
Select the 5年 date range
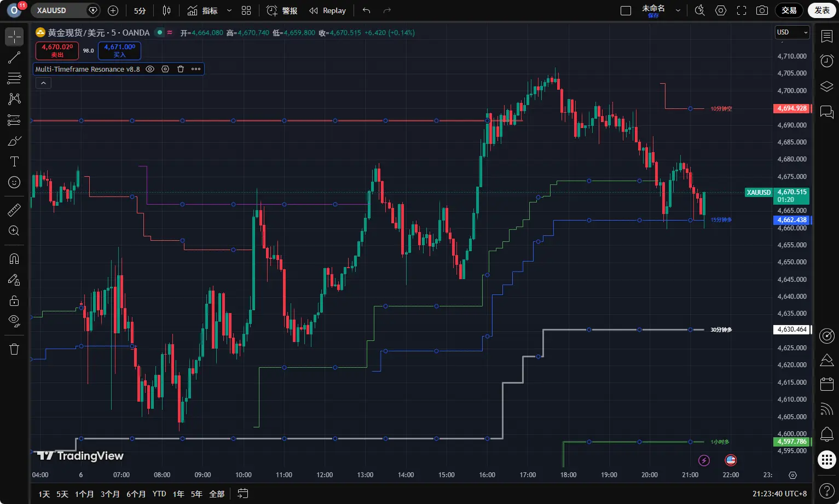point(197,494)
